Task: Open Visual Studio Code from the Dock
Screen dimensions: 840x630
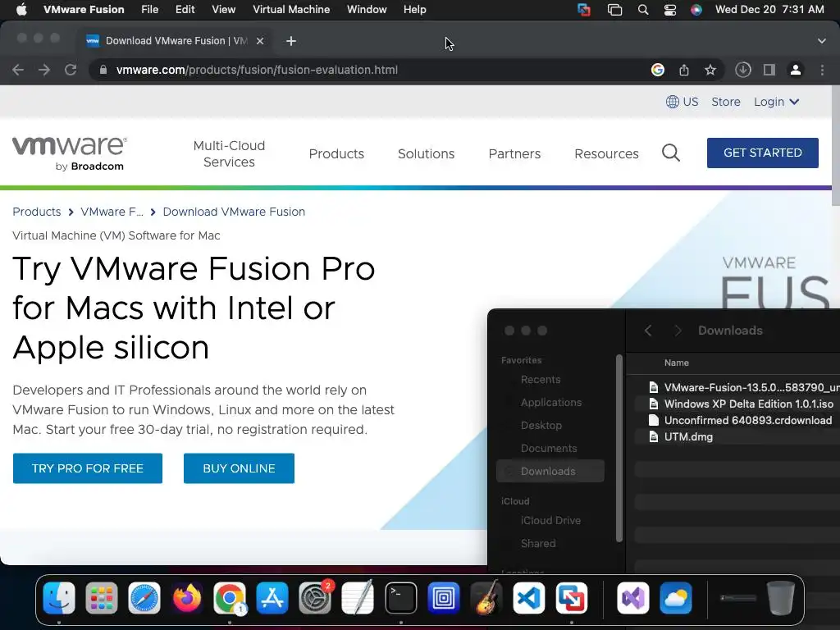Action: coord(529,598)
